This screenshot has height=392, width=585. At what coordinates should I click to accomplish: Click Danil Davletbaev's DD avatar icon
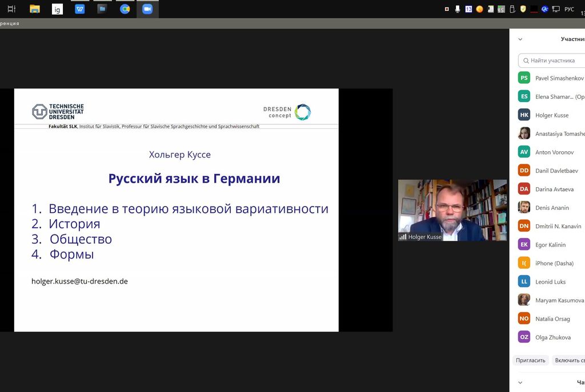tap(523, 170)
